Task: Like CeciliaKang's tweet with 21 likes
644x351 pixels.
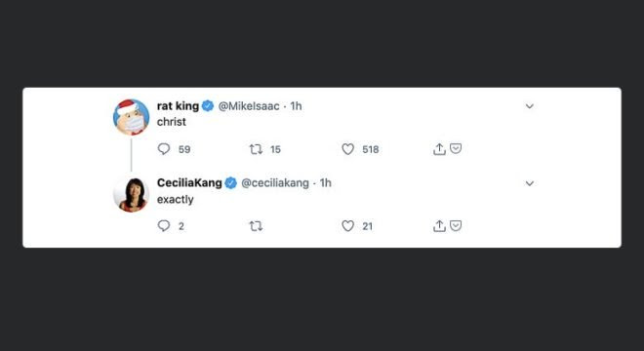Action: tap(348, 226)
